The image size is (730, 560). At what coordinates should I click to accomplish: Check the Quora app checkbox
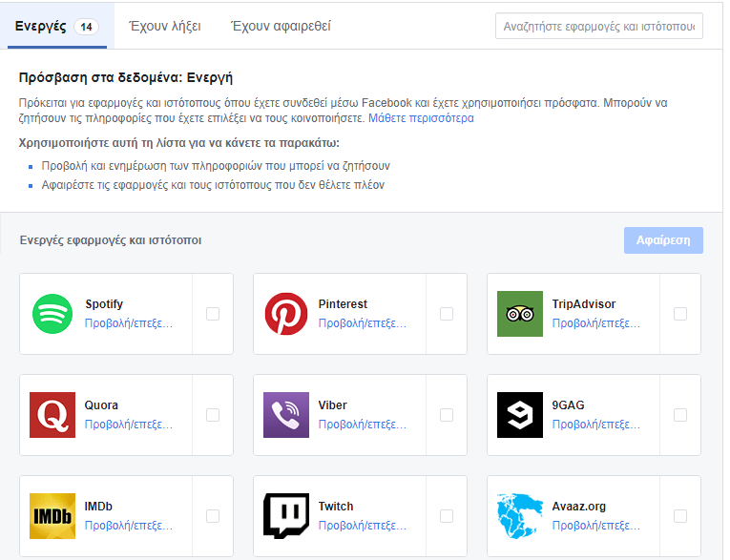point(213,415)
